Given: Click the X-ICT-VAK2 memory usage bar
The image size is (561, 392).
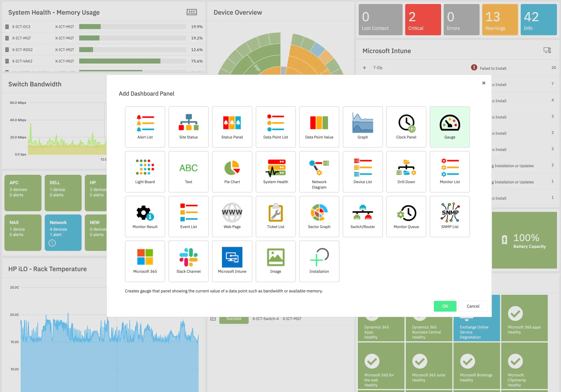Looking at the screenshot, I should pyautogui.click(x=133, y=61).
